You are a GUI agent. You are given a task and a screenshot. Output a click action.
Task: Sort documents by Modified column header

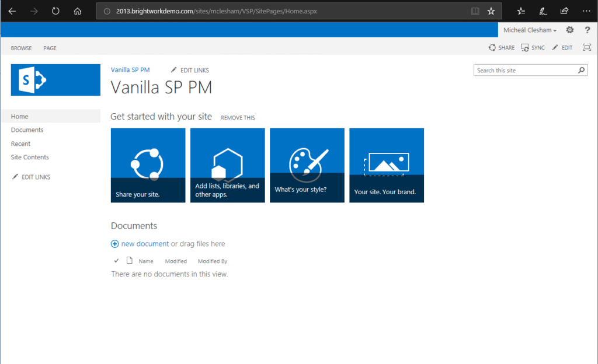(176, 261)
